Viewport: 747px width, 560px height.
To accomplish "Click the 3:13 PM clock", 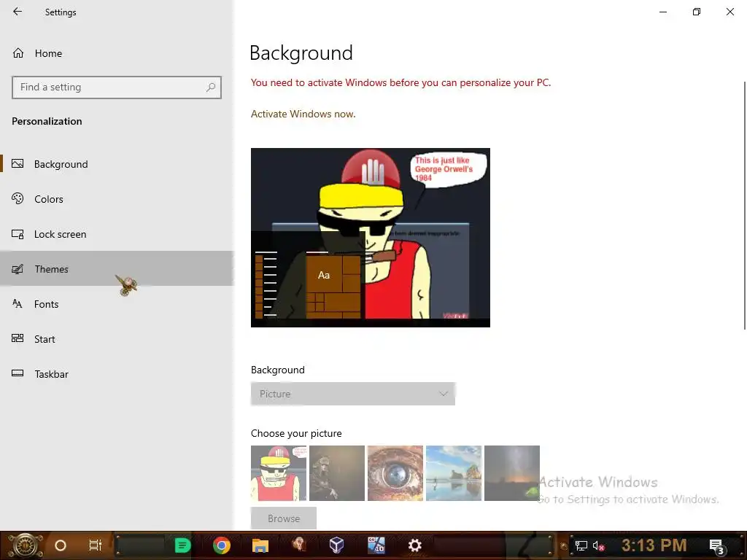I will click(654, 545).
